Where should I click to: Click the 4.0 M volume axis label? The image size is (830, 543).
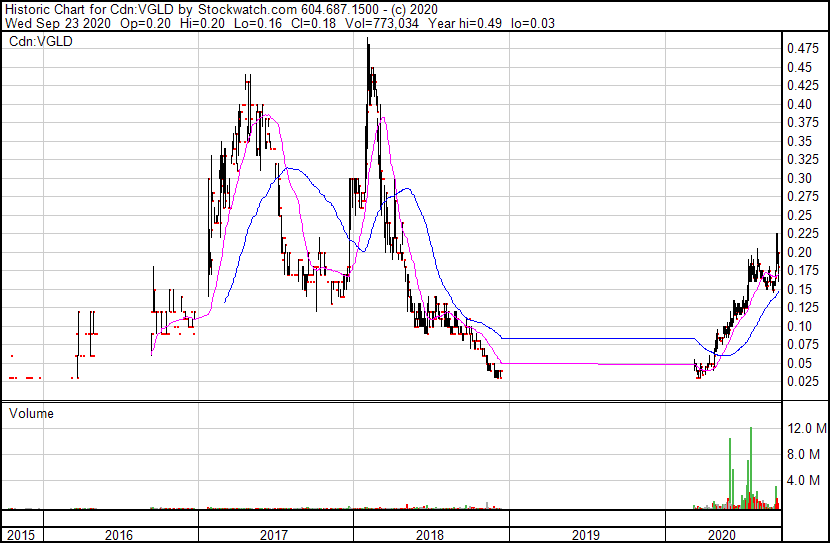pyautogui.click(x=806, y=481)
